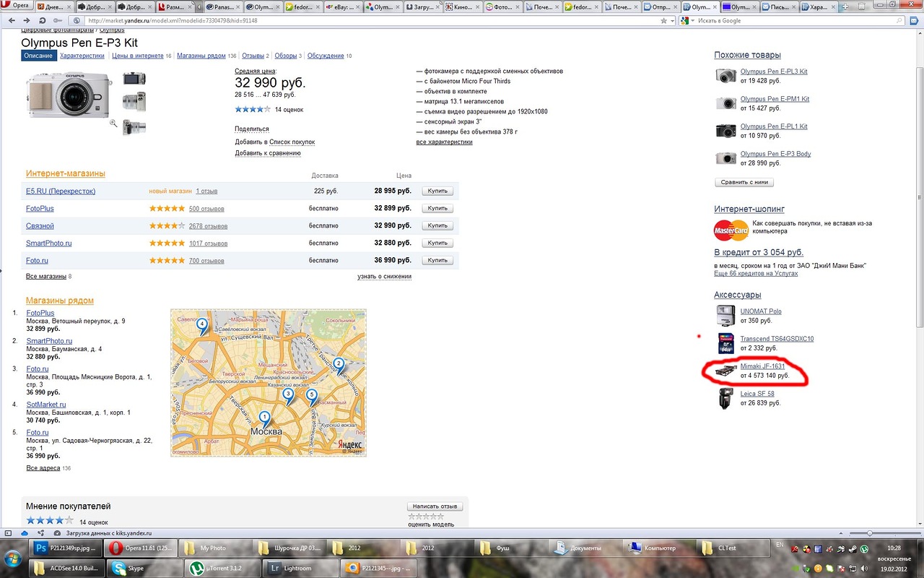Click the browser Back arrow button
Screen dimensions: 924x578
click(12, 21)
